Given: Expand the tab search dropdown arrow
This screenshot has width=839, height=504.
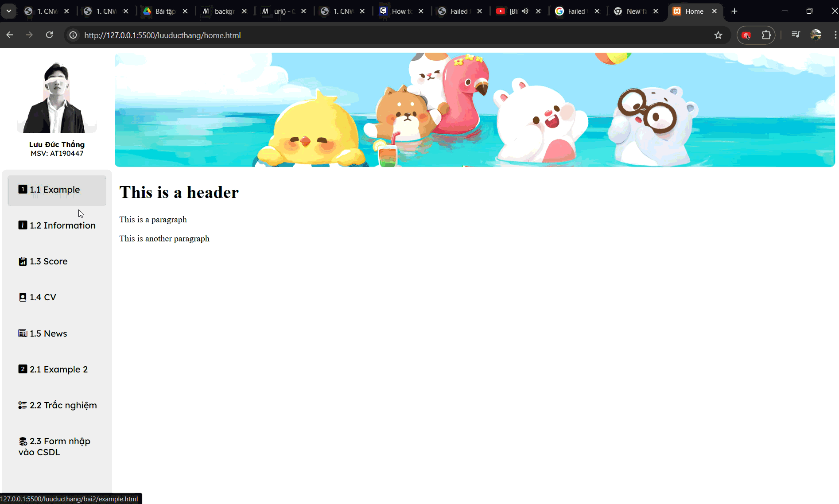Looking at the screenshot, I should coord(8,11).
